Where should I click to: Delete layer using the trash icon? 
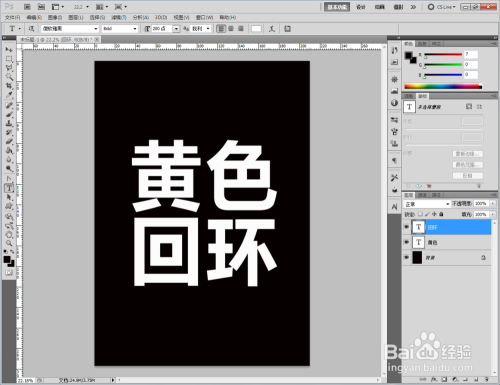(x=487, y=379)
